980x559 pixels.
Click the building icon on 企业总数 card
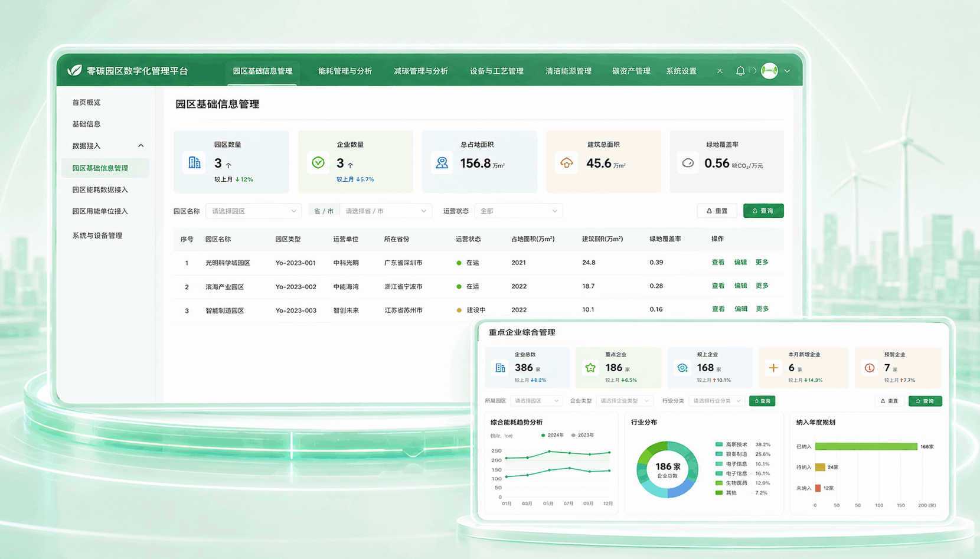[x=500, y=368]
